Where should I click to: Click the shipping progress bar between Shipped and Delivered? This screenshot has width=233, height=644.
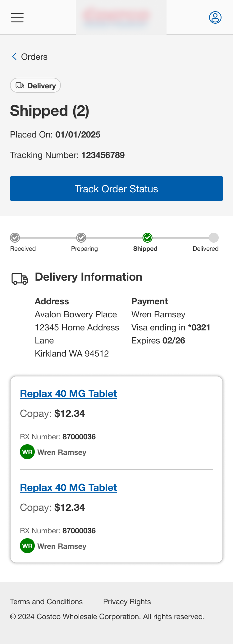180,238
